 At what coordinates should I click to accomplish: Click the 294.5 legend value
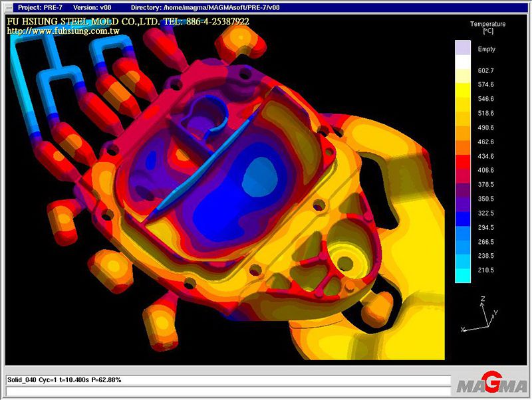tap(486, 227)
